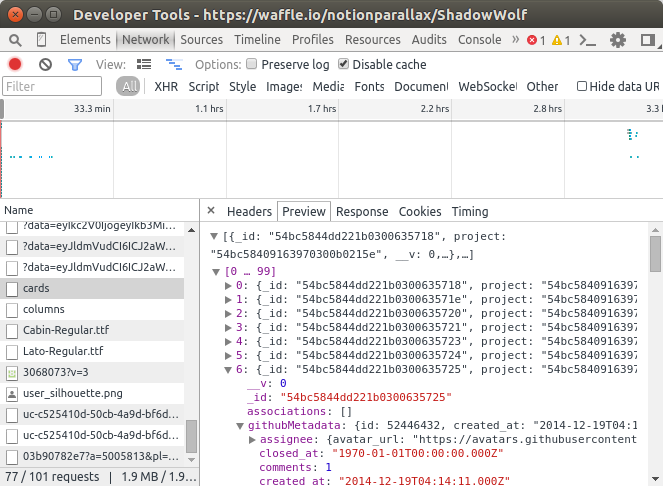Open the Headers tab
Screen dimensions: 663x486
point(249,212)
